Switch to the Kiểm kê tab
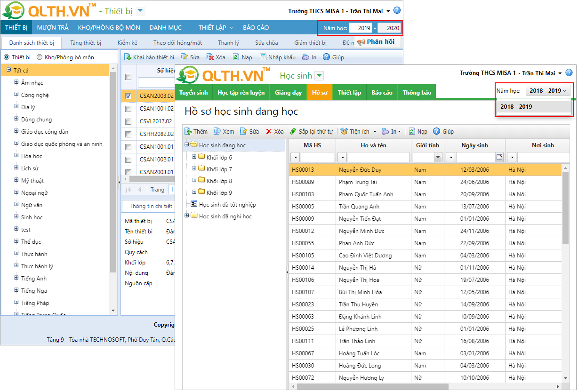The image size is (578, 392). pos(127,43)
